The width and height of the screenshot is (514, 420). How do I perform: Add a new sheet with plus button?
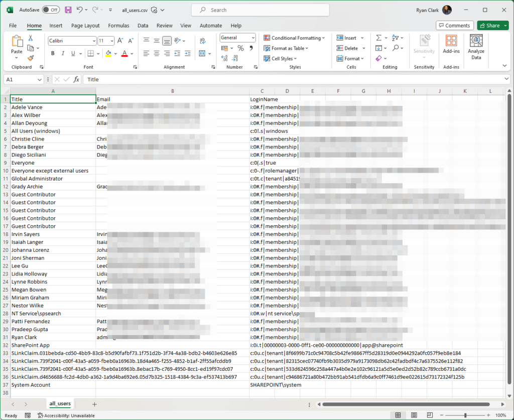pos(94,404)
